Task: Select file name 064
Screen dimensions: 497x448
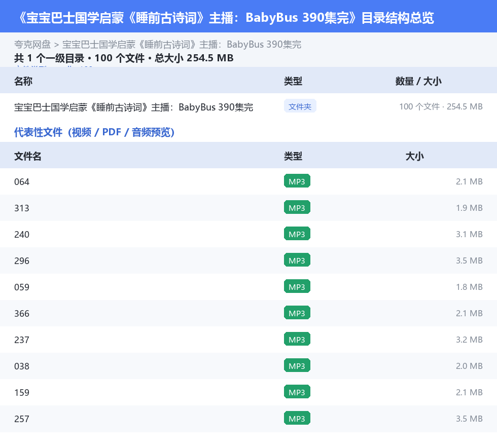Action: 21,182
